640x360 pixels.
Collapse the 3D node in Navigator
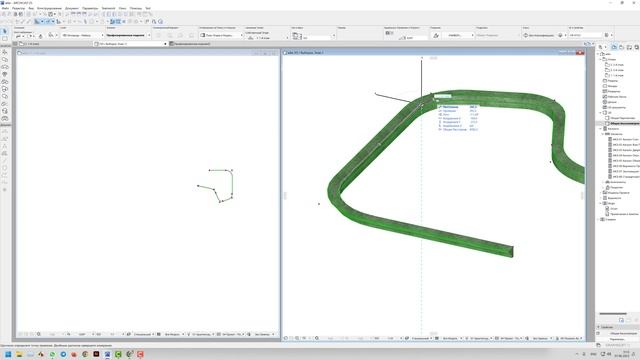(x=601, y=113)
